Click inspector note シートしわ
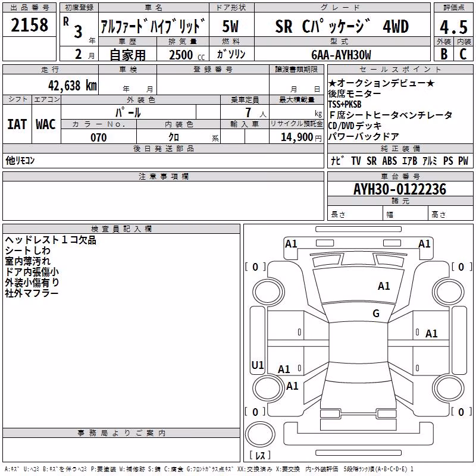The image size is (476, 476). 27,250
